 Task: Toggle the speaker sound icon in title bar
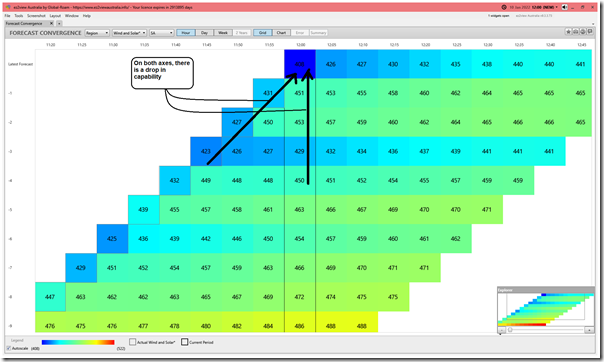point(564,7)
